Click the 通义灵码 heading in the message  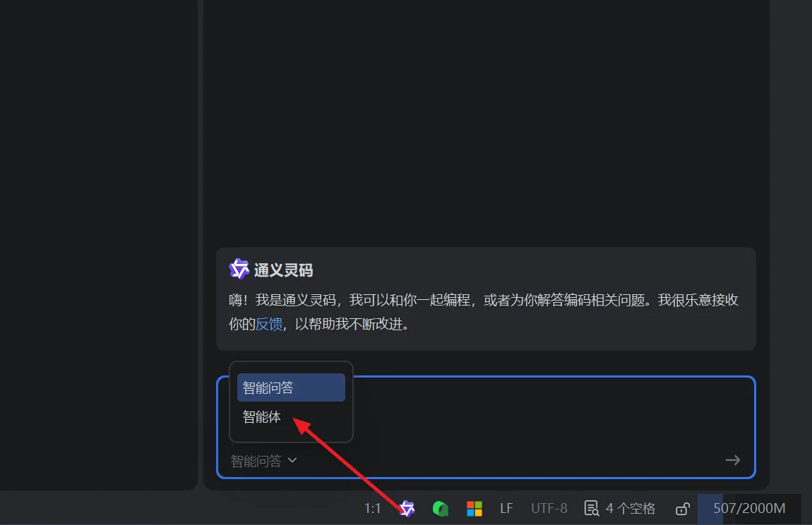(283, 270)
